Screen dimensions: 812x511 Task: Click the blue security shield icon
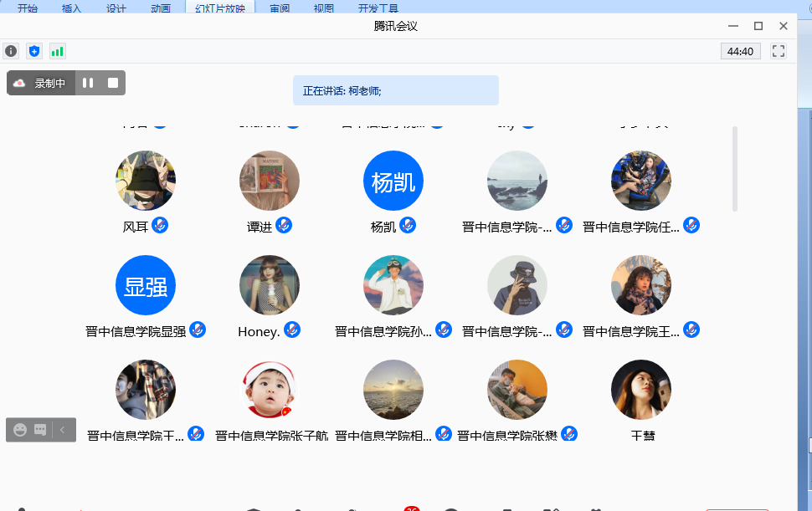coord(34,51)
